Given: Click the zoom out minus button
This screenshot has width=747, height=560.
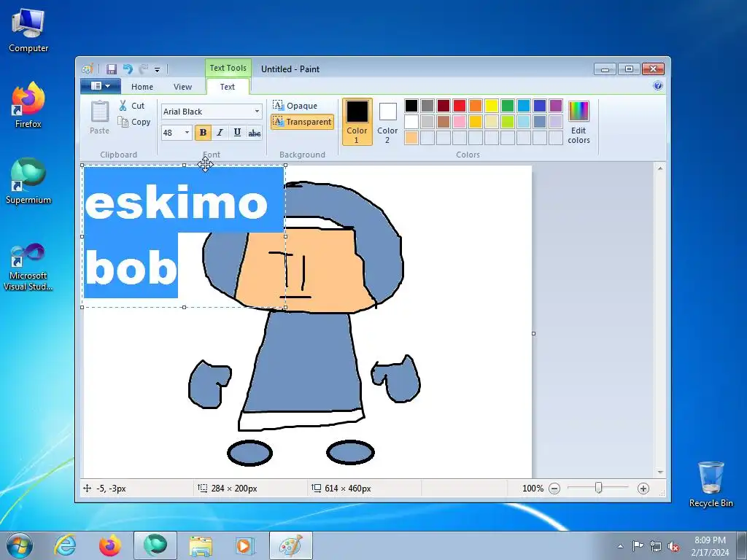Looking at the screenshot, I should click(554, 489).
